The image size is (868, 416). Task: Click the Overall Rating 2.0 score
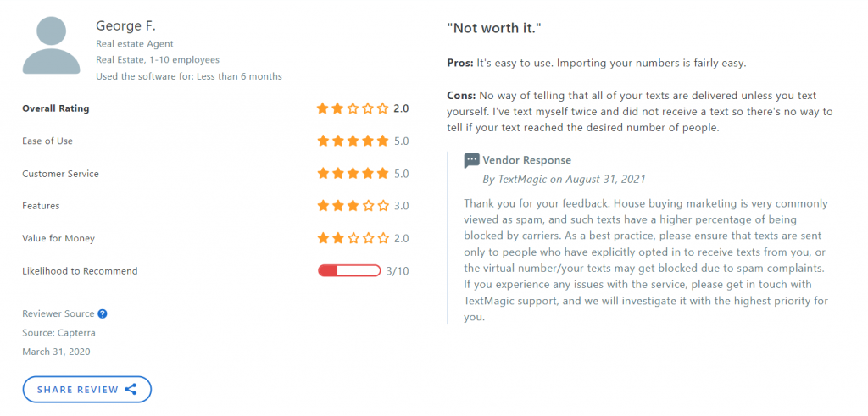[x=401, y=108]
